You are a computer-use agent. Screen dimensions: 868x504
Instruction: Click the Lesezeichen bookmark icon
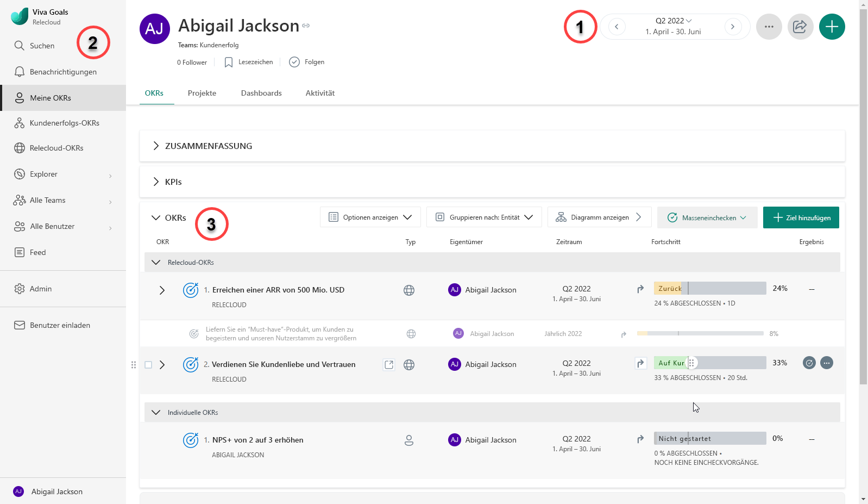pos(229,62)
